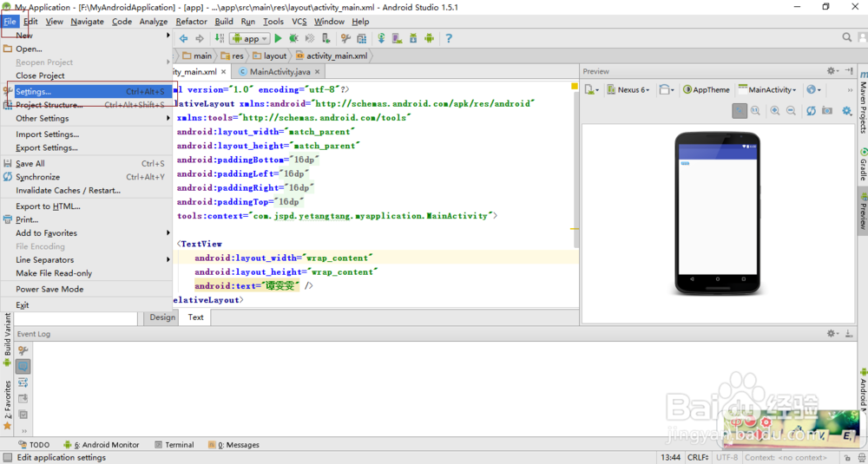Viewport: 868px width, 464px height.
Task: Click the Make Project icon
Action: click(x=220, y=39)
